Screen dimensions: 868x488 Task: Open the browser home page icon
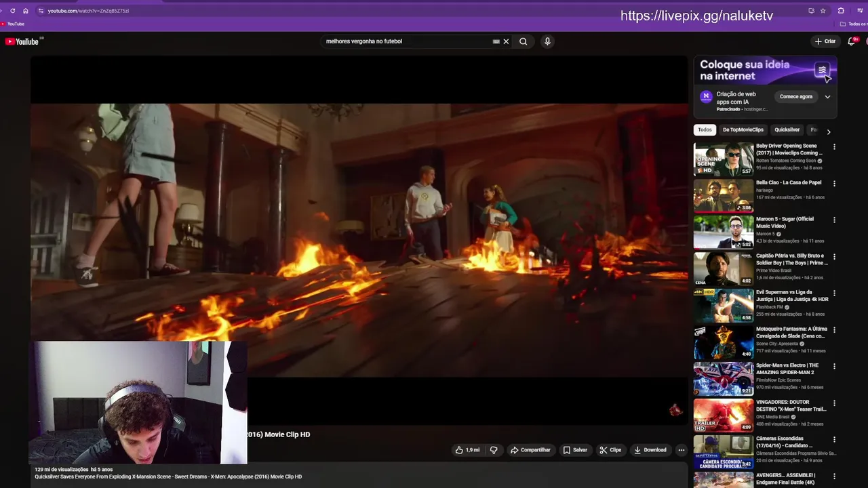coord(26,11)
